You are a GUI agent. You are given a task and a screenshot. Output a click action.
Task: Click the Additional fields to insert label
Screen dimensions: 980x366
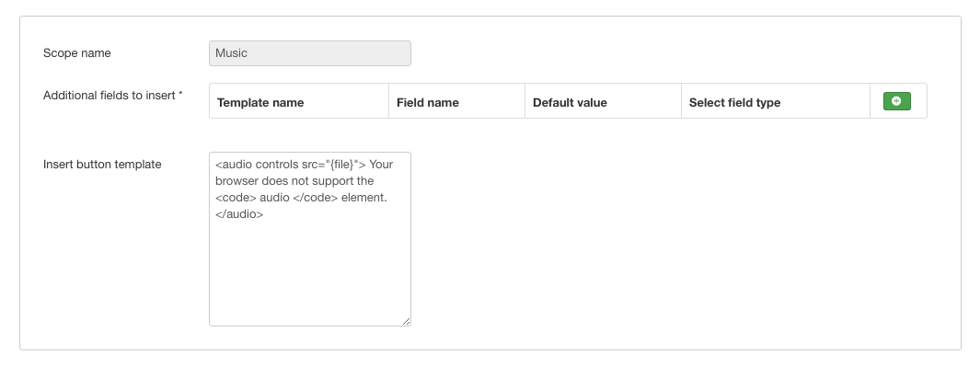pyautogui.click(x=110, y=96)
